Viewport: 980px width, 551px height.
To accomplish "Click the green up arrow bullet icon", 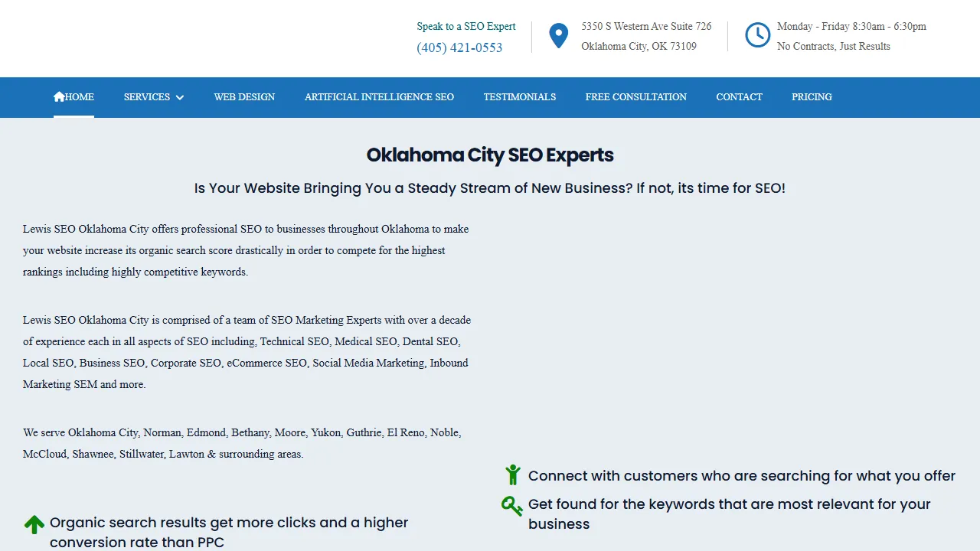I will 34,523.
